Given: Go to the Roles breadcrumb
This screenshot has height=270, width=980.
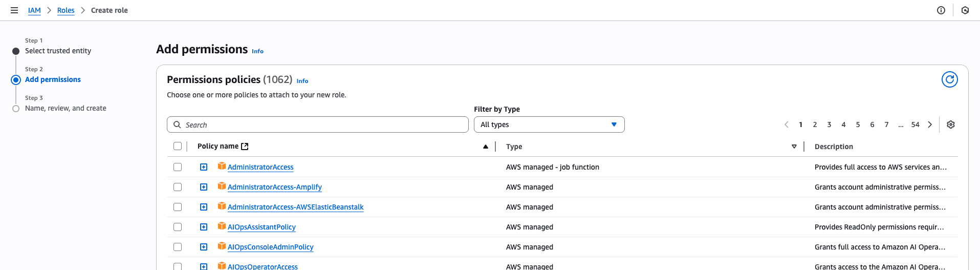Looking at the screenshot, I should (x=66, y=10).
